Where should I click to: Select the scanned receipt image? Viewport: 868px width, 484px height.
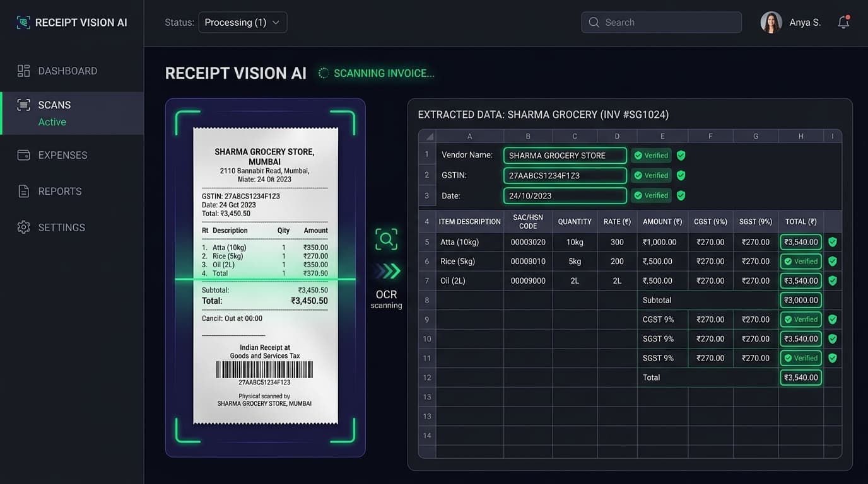coord(266,275)
